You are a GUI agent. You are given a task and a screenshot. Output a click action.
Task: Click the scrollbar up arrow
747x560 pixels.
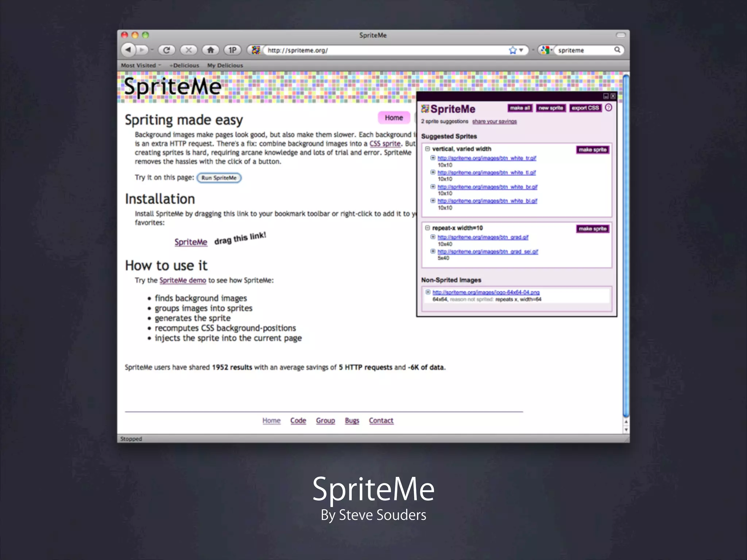626,422
